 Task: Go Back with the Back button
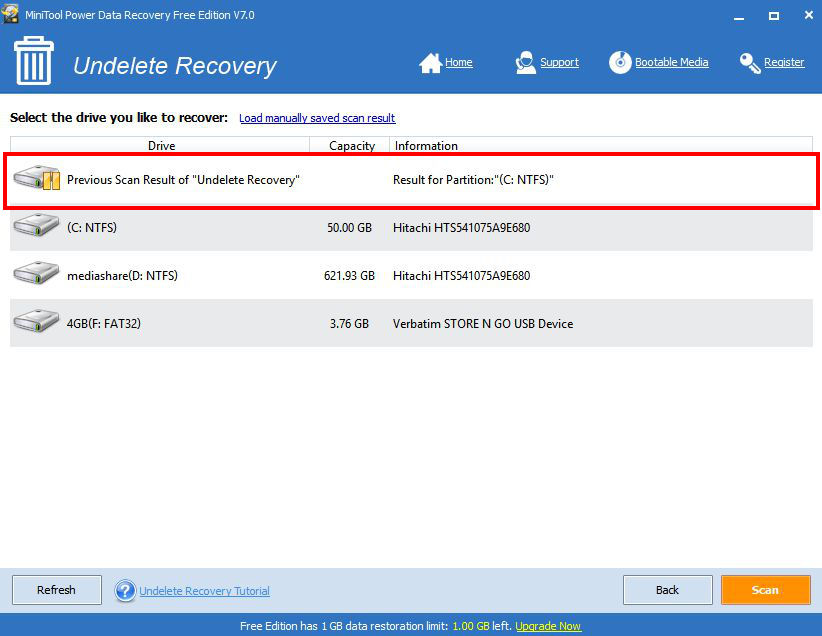[x=667, y=590]
